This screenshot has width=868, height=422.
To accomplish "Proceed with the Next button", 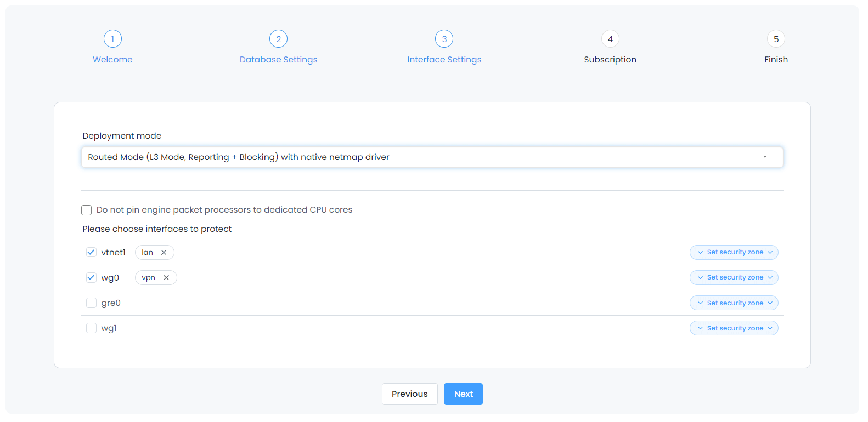I will pos(463,394).
